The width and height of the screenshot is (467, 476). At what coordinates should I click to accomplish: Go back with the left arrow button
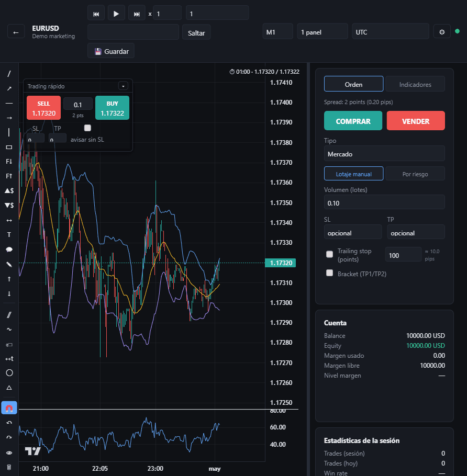tap(16, 32)
